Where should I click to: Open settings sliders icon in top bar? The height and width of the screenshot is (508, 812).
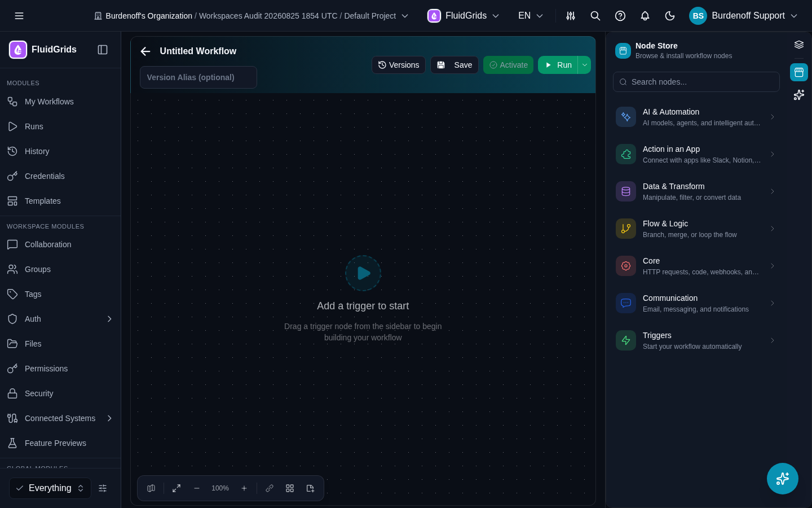[x=571, y=16]
